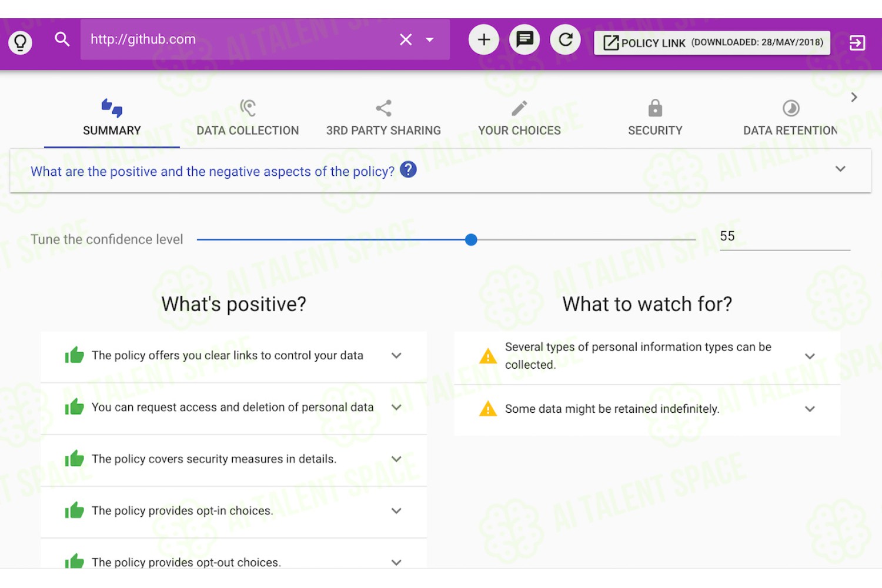The height and width of the screenshot is (588, 882).
Task: Switch to the Data Retention tab
Action: (790, 118)
